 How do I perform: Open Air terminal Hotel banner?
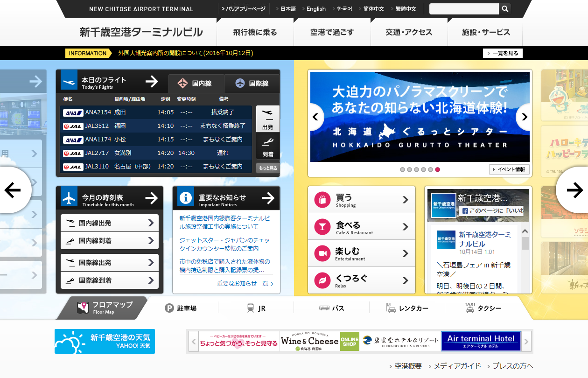(x=481, y=341)
